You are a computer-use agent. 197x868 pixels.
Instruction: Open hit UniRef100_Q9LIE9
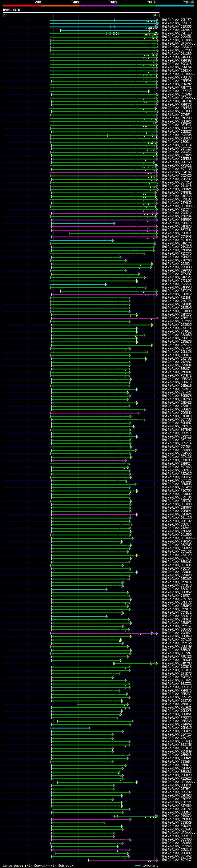click(x=177, y=20)
